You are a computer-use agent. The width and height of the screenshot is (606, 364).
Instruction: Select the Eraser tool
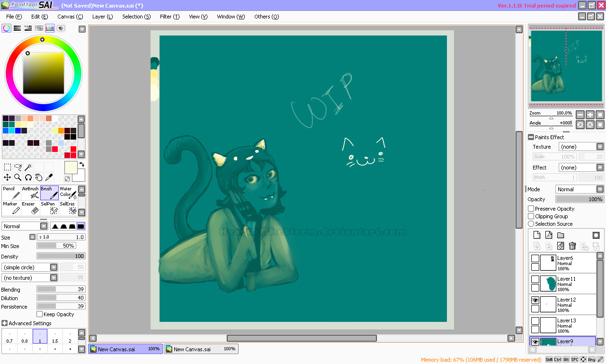point(30,208)
